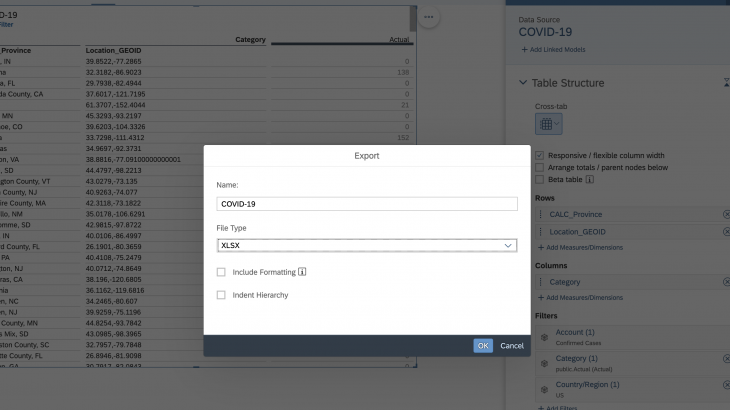Open the Cross-tab table type dropdown
The height and width of the screenshot is (410, 730).
548,124
